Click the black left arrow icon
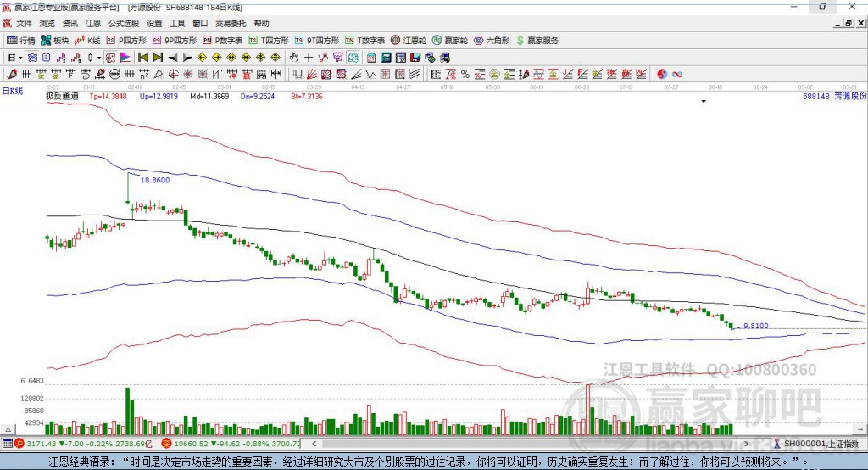The height and width of the screenshot is (470, 868). pos(173,58)
